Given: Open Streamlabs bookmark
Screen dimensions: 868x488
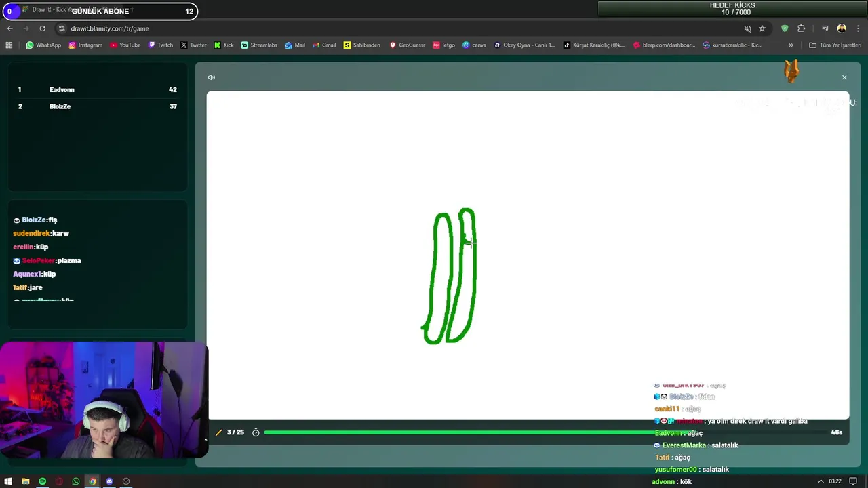Looking at the screenshot, I should tap(259, 45).
